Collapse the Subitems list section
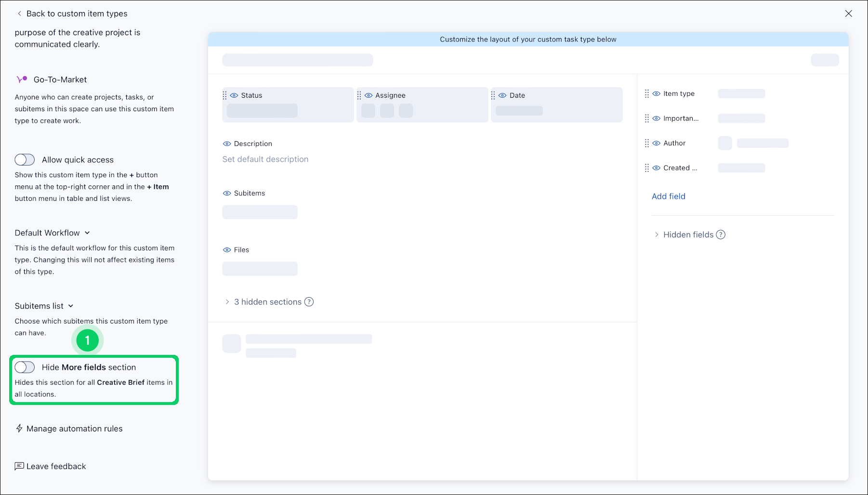Image resolution: width=868 pixels, height=495 pixels. coord(71,306)
